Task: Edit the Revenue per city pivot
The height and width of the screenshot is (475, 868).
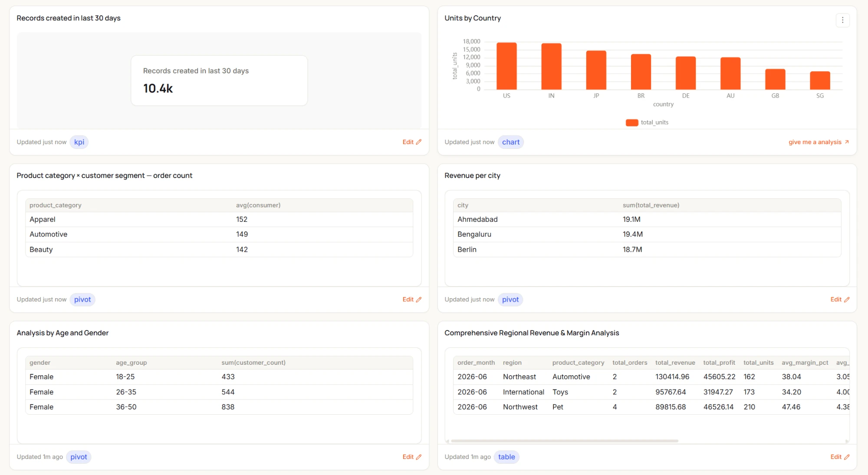Action: point(840,300)
